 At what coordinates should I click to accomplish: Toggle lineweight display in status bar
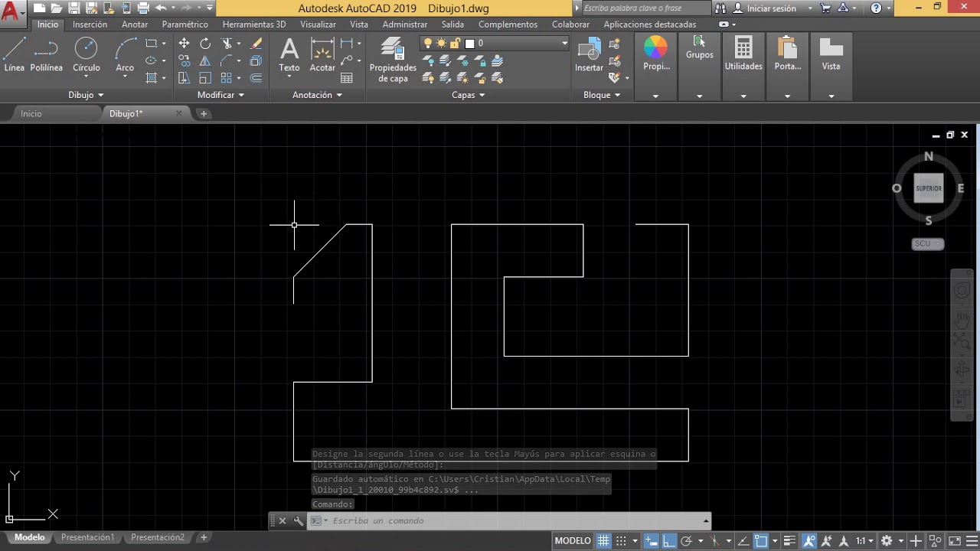(x=790, y=540)
